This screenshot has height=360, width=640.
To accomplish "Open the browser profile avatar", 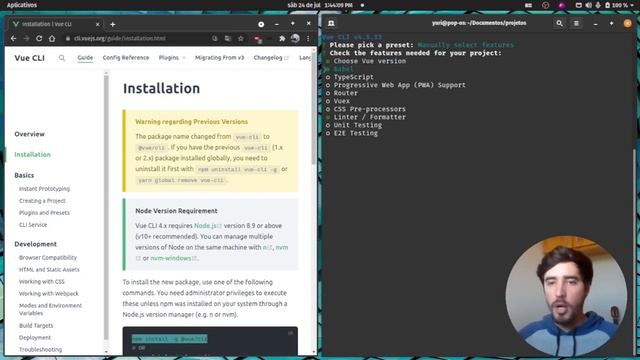I will [x=295, y=38].
